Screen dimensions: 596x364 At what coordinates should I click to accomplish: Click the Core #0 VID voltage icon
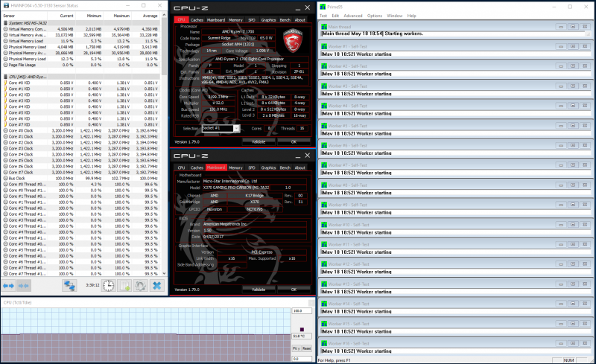point(5,83)
